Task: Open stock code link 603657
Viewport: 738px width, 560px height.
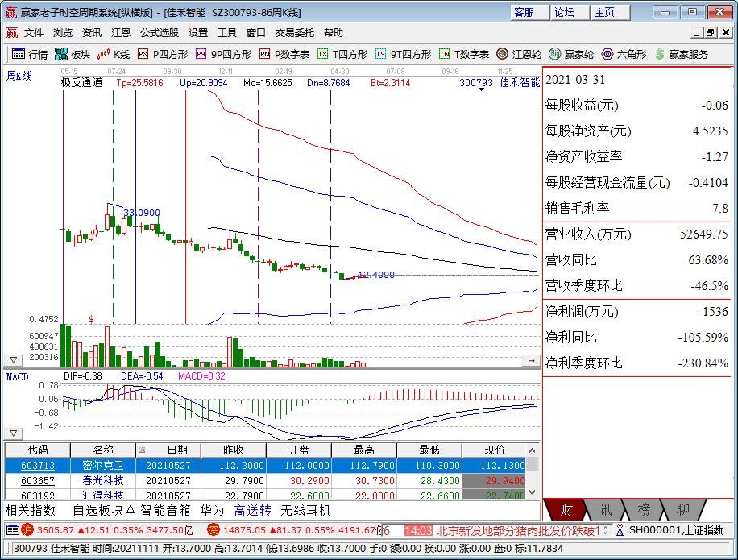Action: point(38,481)
